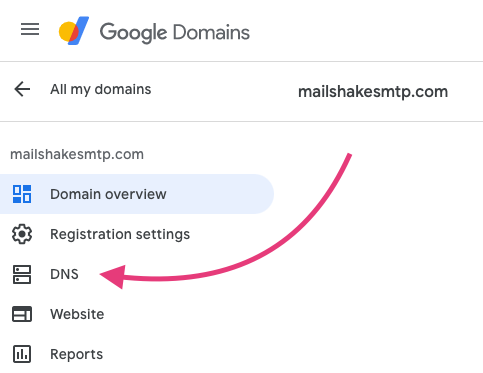Click the DNS server icon

(22, 274)
